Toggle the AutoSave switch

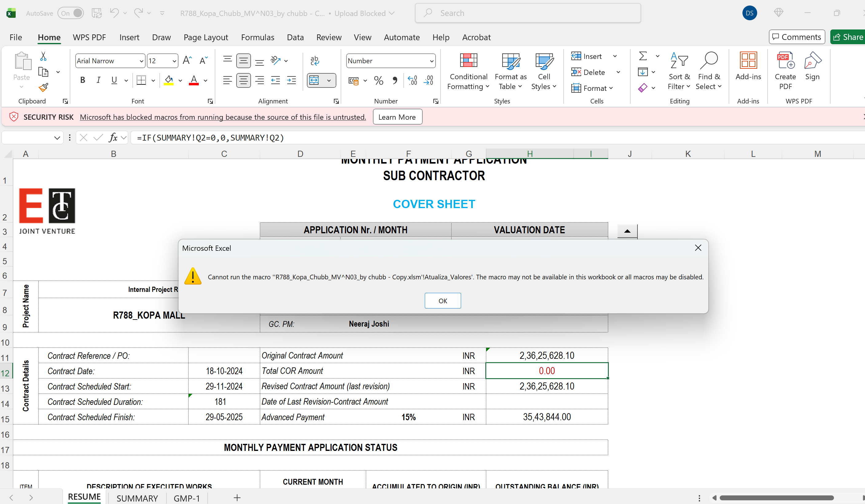[x=71, y=13]
